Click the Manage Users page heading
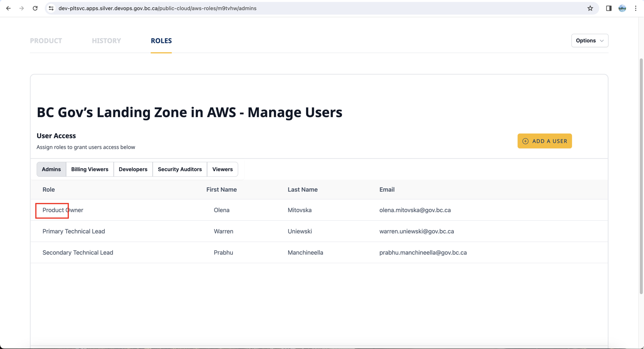The height and width of the screenshot is (349, 644). pyautogui.click(x=189, y=112)
